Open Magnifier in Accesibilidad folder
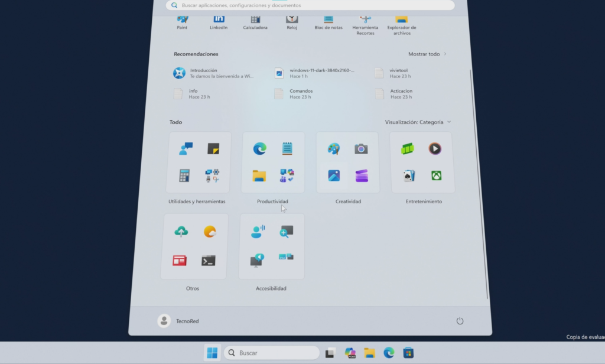The width and height of the screenshot is (605, 364). 286,232
